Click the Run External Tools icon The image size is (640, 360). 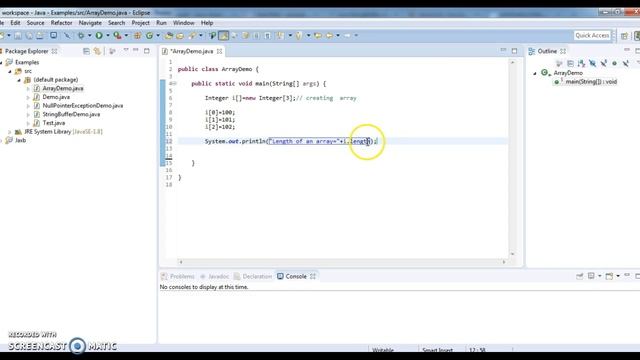pyautogui.click(x=117, y=36)
